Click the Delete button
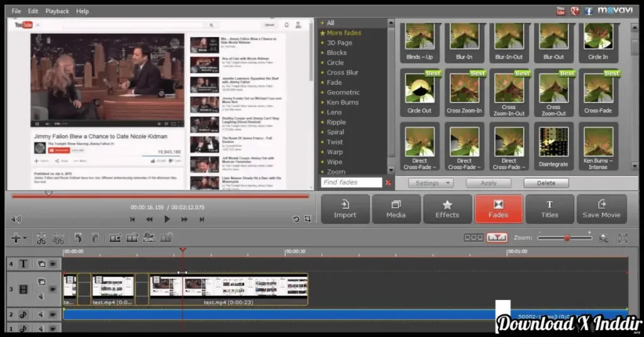 (546, 183)
